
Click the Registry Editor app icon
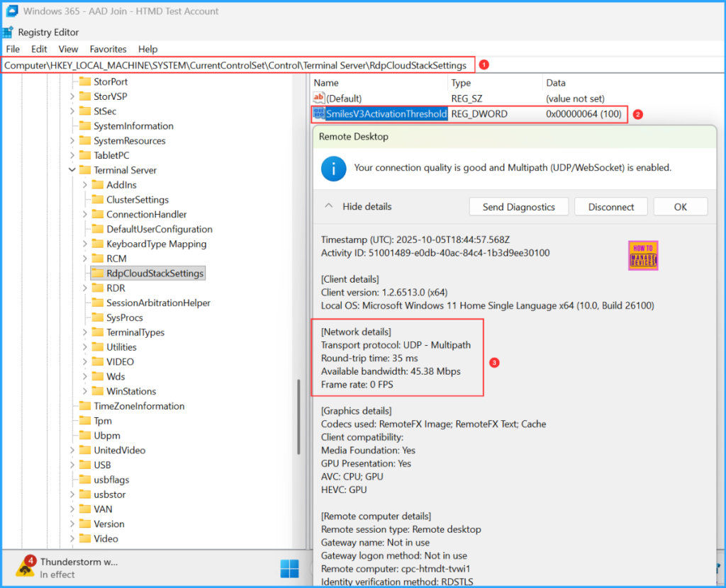click(x=9, y=32)
